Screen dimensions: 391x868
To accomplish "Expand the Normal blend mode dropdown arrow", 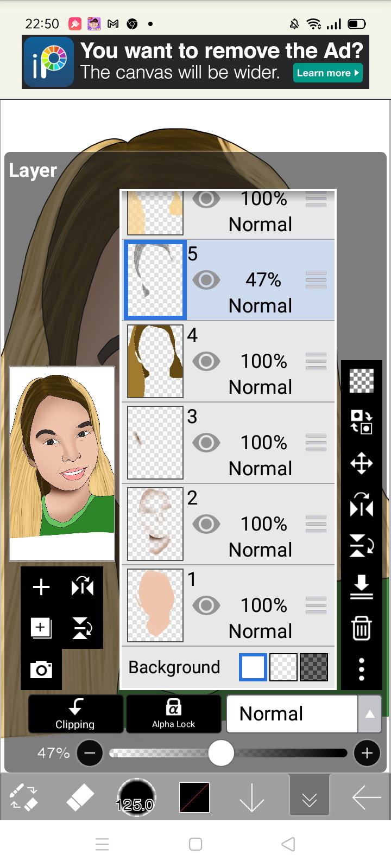I will coord(370,714).
